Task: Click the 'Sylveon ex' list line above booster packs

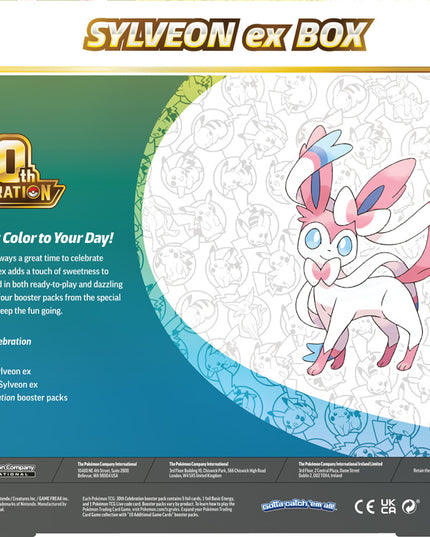Action: tap(19, 385)
